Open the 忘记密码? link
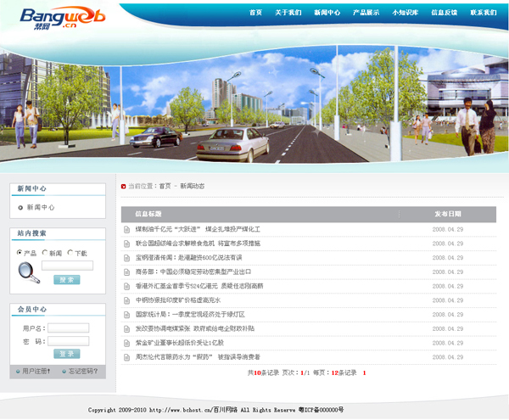509x420 pixels. click(81, 371)
